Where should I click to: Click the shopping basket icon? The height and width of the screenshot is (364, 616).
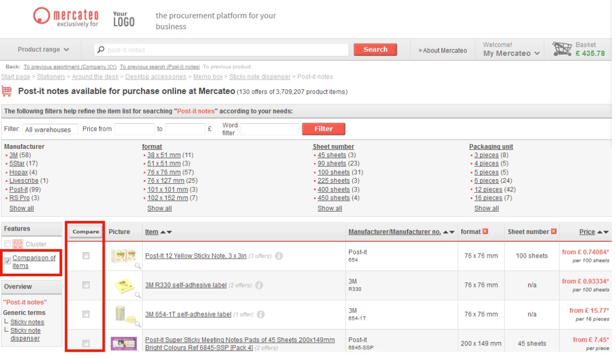562,49
